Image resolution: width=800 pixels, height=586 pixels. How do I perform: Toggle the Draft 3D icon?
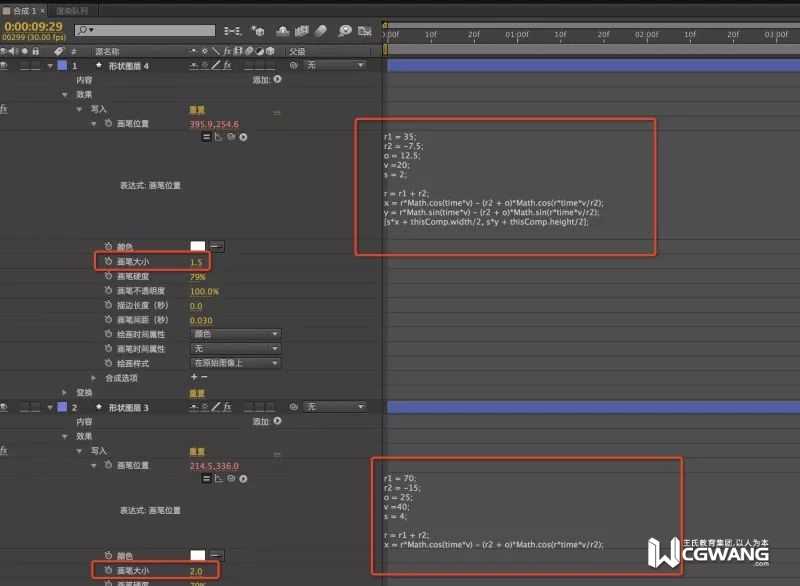[258, 31]
